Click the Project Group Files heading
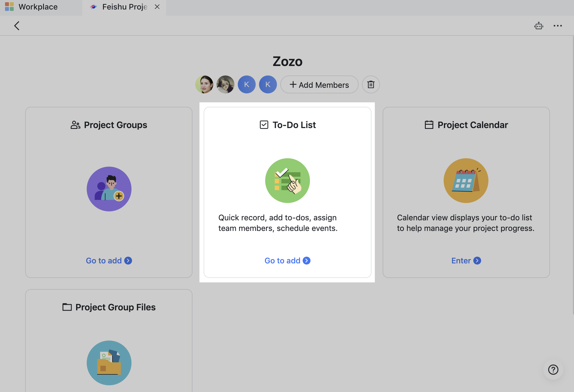Image resolution: width=574 pixels, height=392 pixels. coord(116,307)
